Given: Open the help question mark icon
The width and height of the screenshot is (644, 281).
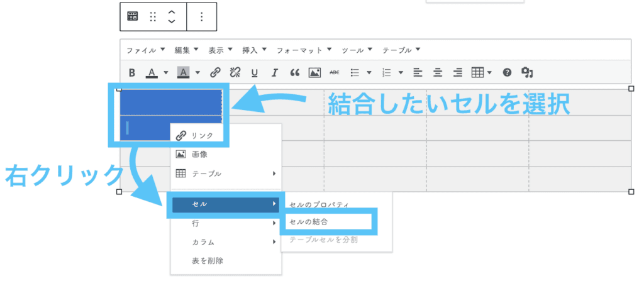Looking at the screenshot, I should (508, 73).
